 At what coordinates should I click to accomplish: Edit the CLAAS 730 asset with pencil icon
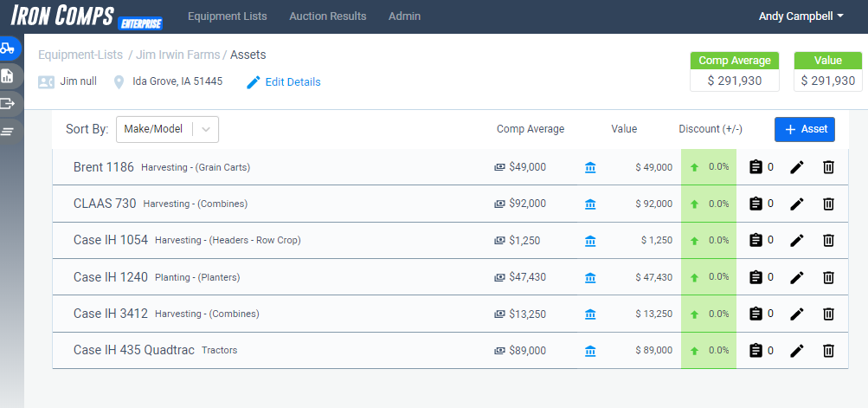tap(796, 204)
